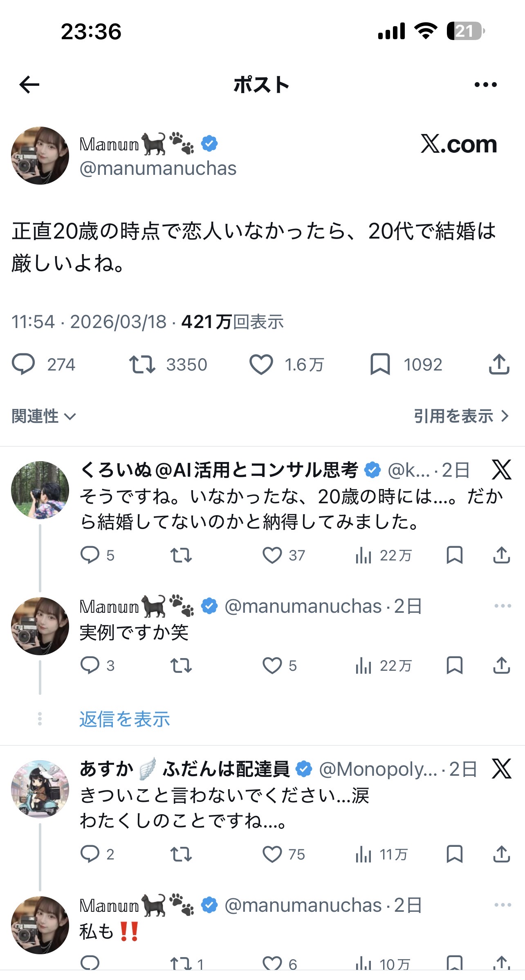Tap Manun's profile photo on the main post

(40, 156)
